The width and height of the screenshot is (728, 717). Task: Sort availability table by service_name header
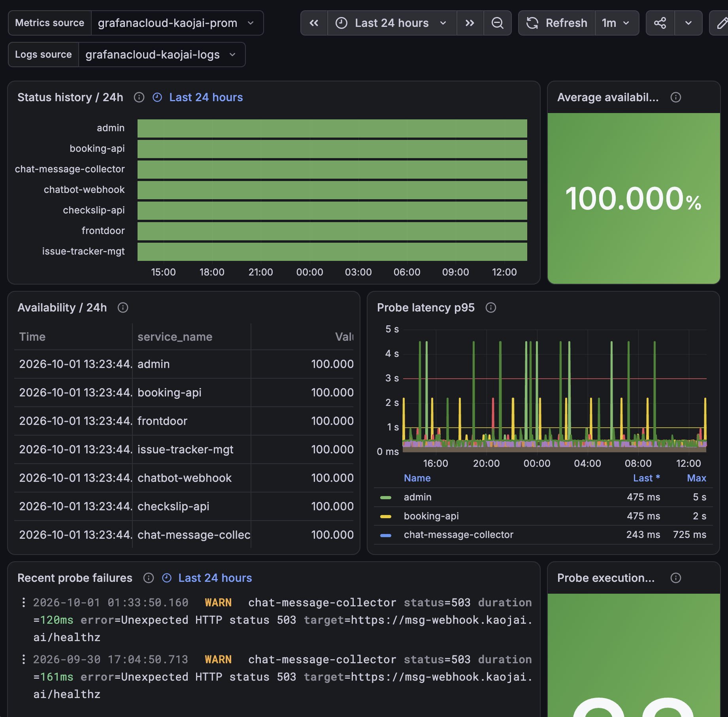pos(175,337)
